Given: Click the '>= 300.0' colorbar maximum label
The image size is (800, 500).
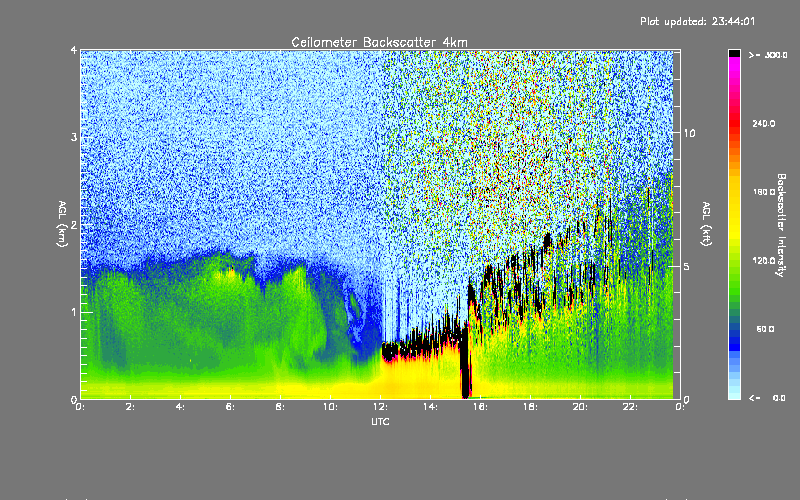Looking at the screenshot, I should pos(768,55).
